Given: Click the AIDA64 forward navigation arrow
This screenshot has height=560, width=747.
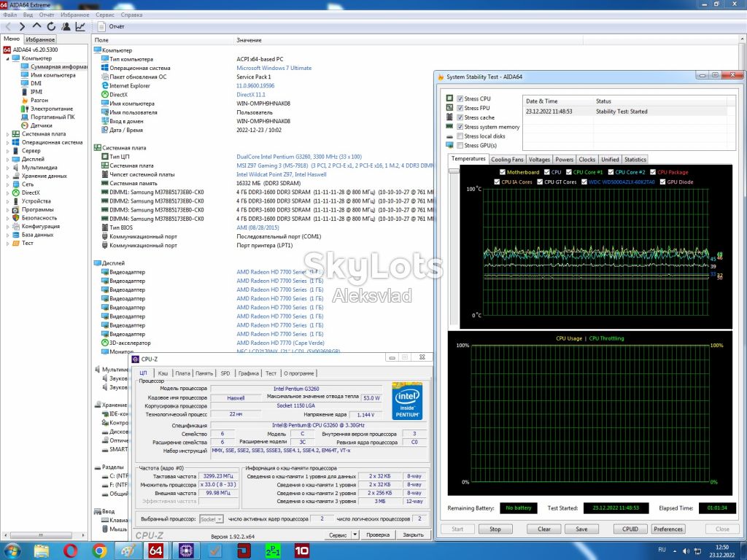Looking at the screenshot, I should 22,27.
